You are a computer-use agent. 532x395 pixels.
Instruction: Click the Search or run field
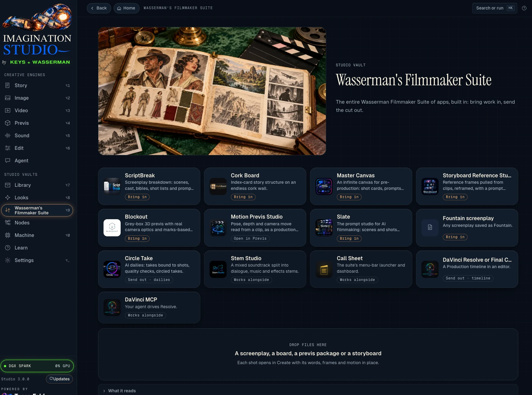click(494, 8)
